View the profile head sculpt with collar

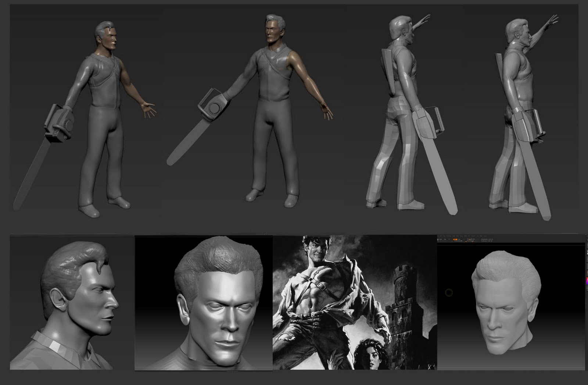[72, 303]
